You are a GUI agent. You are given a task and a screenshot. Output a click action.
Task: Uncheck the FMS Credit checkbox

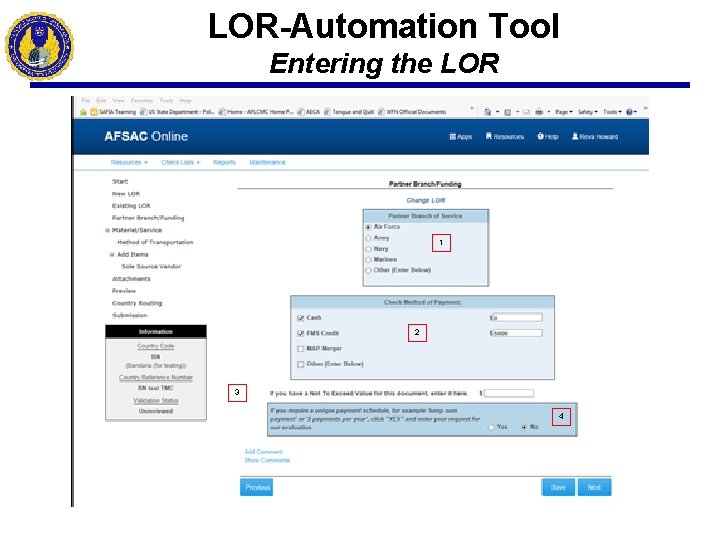[x=301, y=333]
